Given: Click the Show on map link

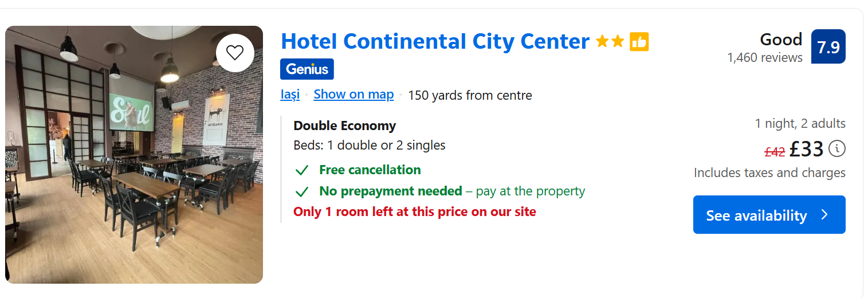Looking at the screenshot, I should click(x=354, y=95).
